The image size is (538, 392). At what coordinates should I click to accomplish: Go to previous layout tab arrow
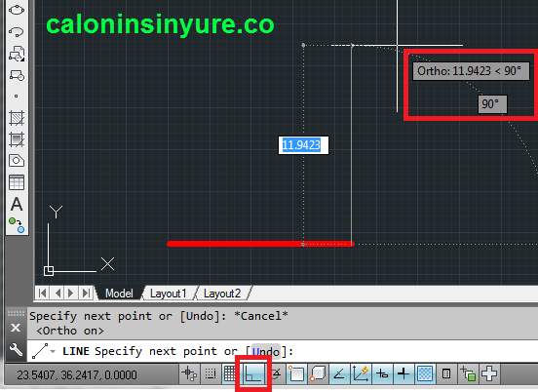58,294
